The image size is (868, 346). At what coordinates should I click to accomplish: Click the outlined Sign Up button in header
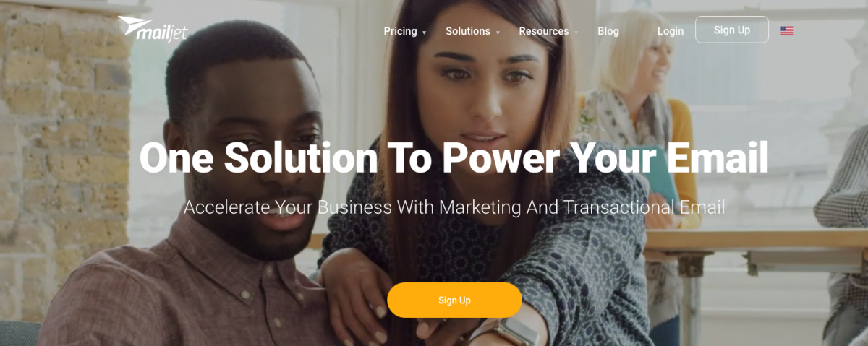coord(732,30)
